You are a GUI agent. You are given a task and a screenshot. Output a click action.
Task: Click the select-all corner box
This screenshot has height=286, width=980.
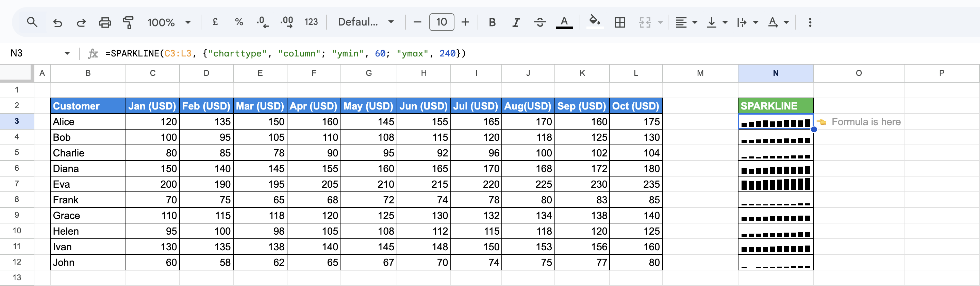click(17, 73)
